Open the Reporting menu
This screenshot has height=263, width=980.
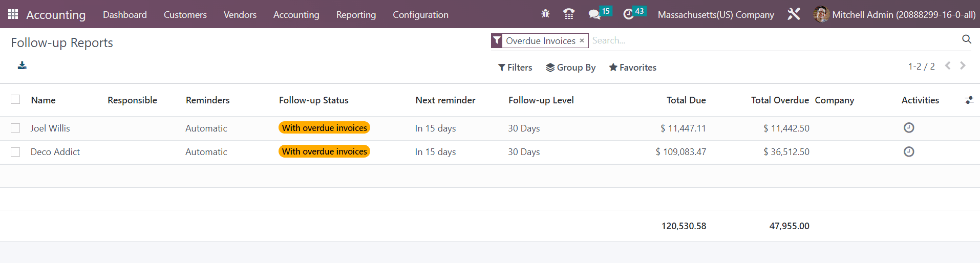pyautogui.click(x=356, y=15)
